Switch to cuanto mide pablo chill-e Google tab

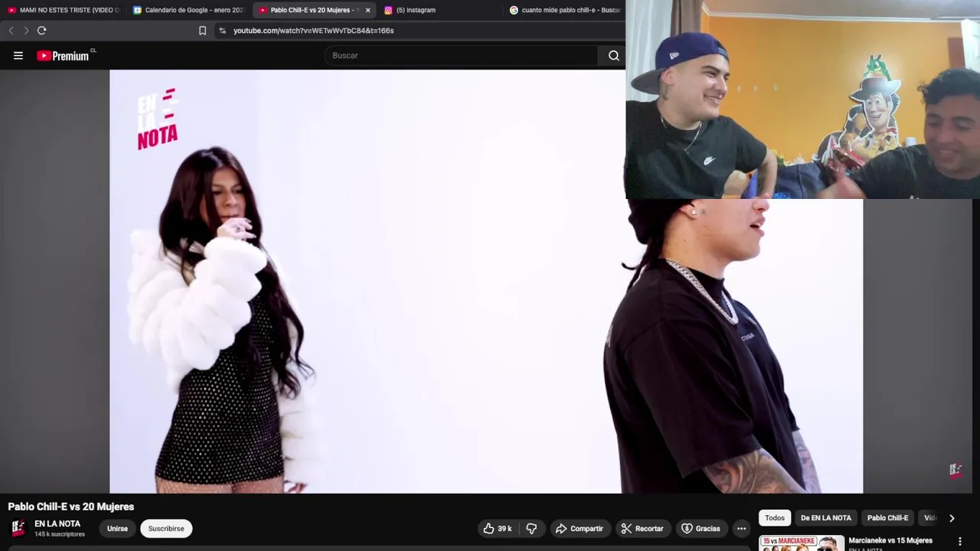point(565,10)
